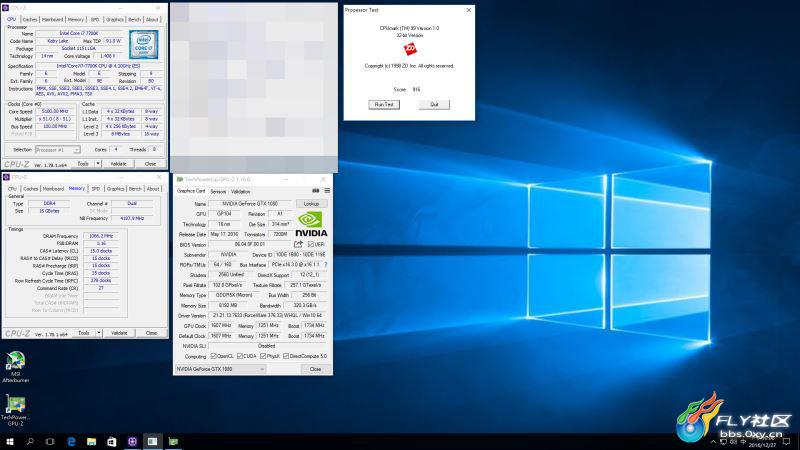Viewport: 800px width, 450px height.
Task: Click Validate in top CPU-Z window
Action: point(119,164)
